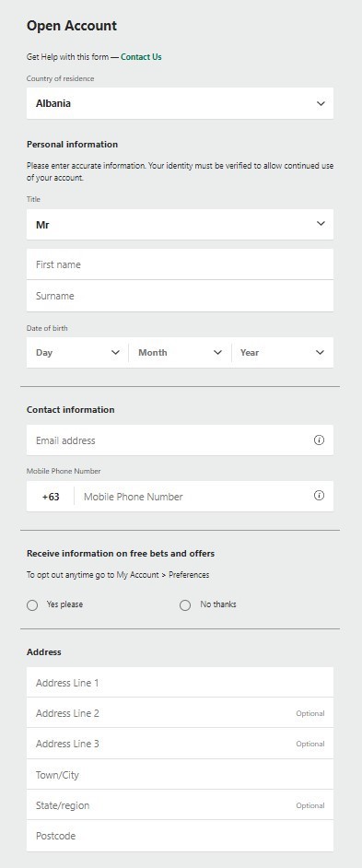
Task: Click the Address Line 3 field
Action: coord(180,744)
